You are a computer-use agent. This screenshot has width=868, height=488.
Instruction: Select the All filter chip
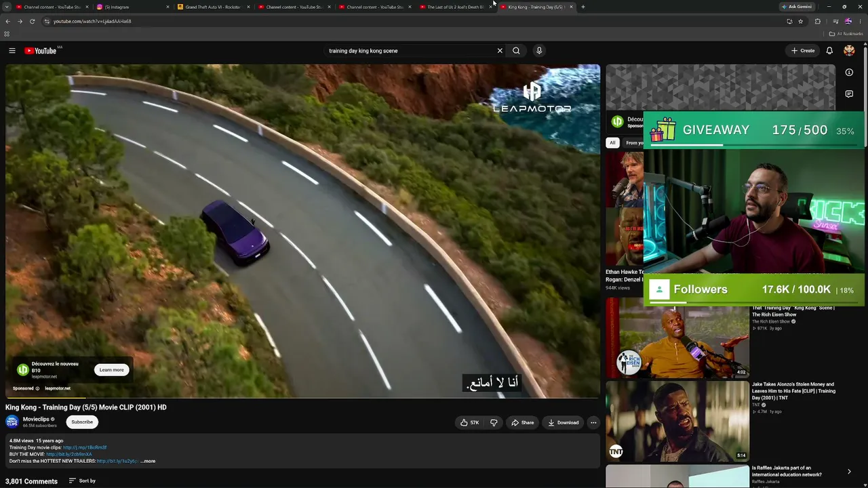click(612, 143)
